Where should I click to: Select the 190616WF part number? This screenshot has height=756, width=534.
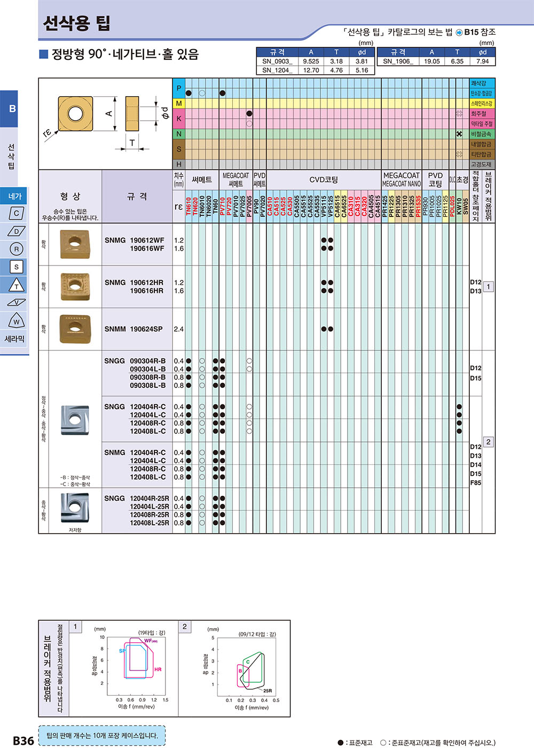147,248
